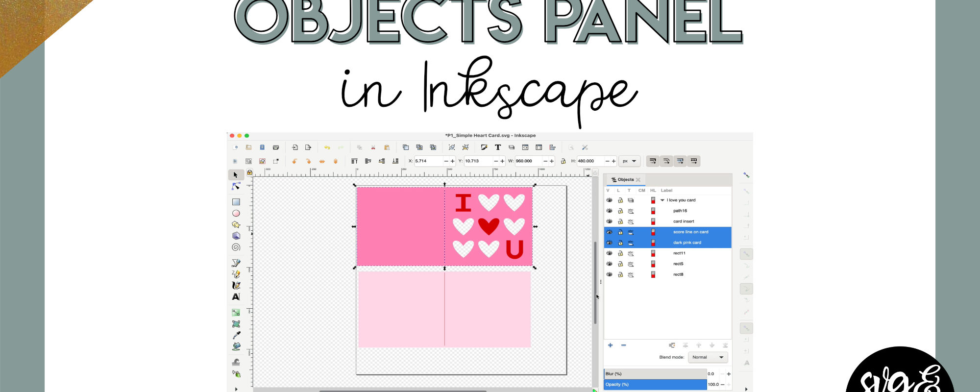Click Flip horizontal icon
The image size is (980, 392).
(322, 161)
